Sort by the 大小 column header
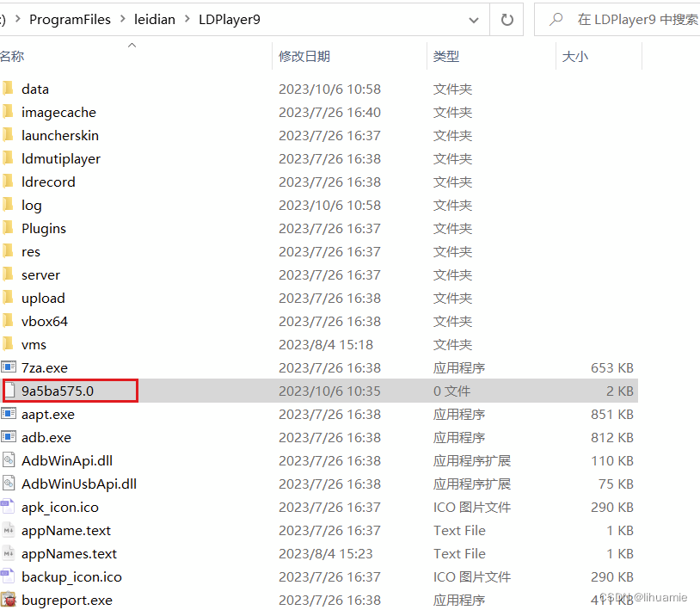700x610 pixels. tap(575, 56)
